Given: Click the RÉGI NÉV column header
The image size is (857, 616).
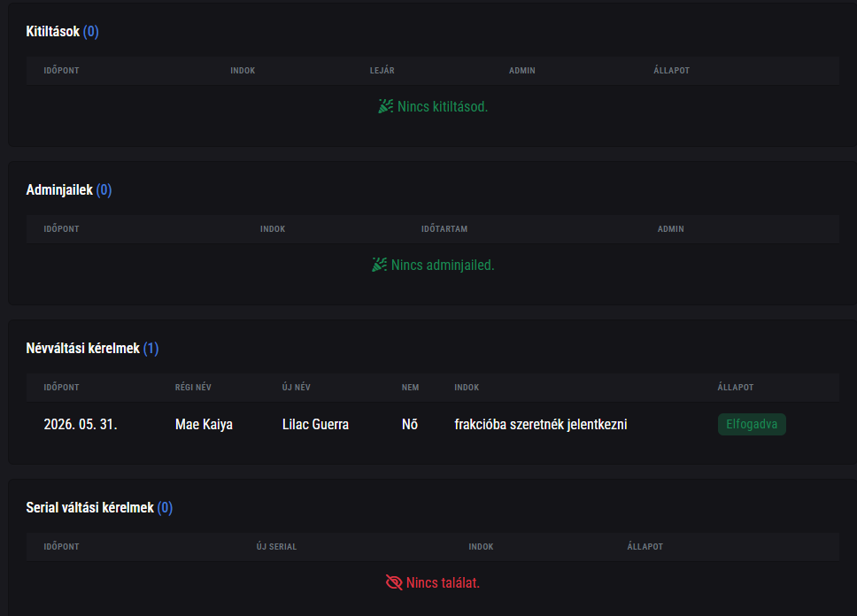Looking at the screenshot, I should point(193,388).
